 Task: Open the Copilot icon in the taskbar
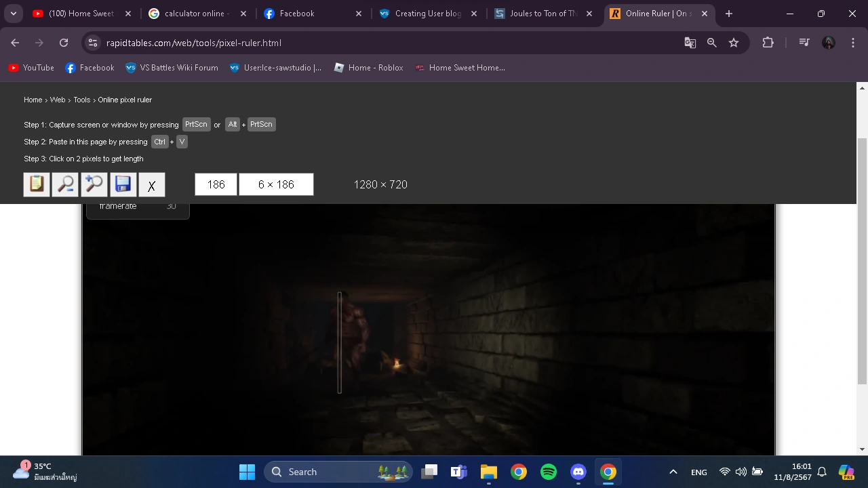point(846,472)
